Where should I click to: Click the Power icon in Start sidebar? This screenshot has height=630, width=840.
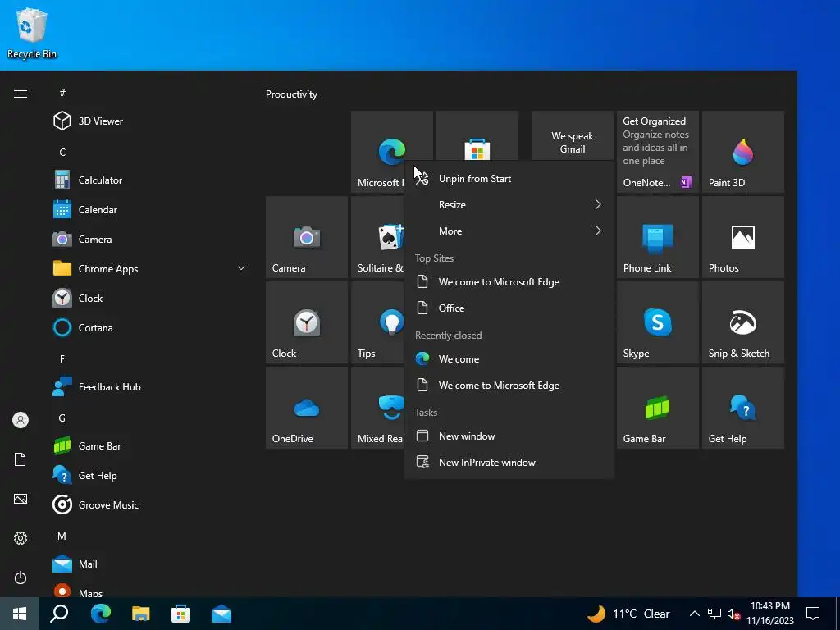(21, 577)
